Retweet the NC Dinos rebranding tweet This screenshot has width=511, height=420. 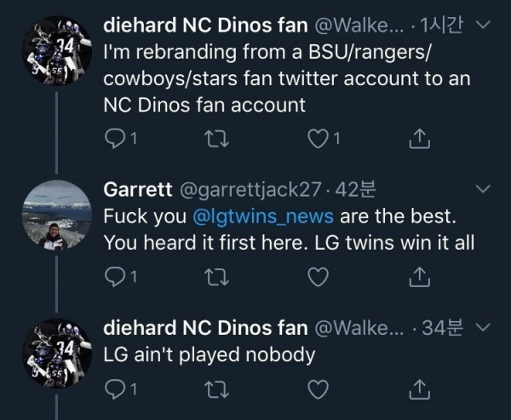coord(216,139)
